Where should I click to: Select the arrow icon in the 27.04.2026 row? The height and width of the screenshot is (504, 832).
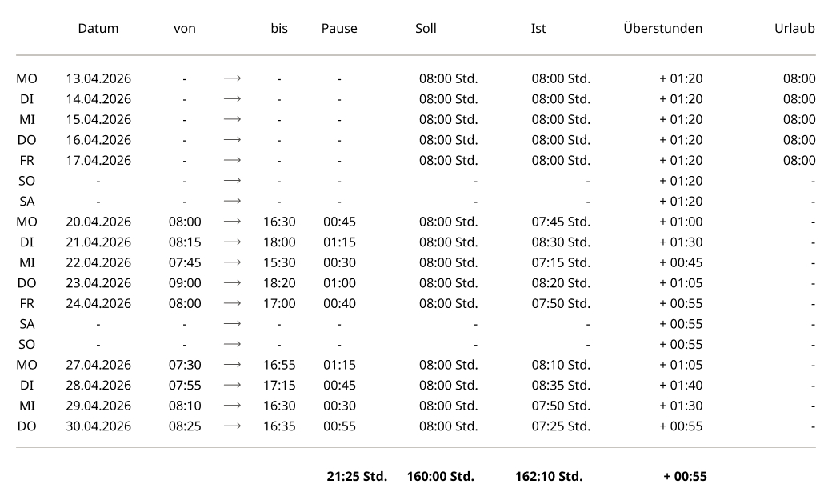click(233, 365)
